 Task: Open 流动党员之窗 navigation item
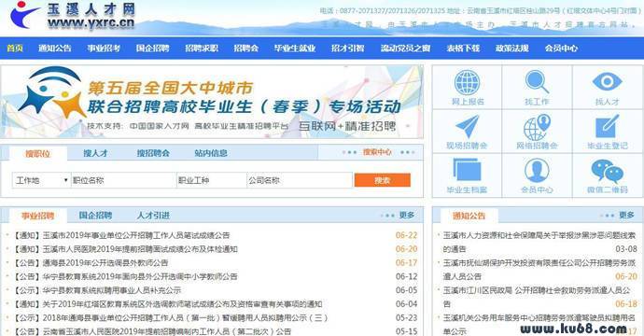point(405,48)
